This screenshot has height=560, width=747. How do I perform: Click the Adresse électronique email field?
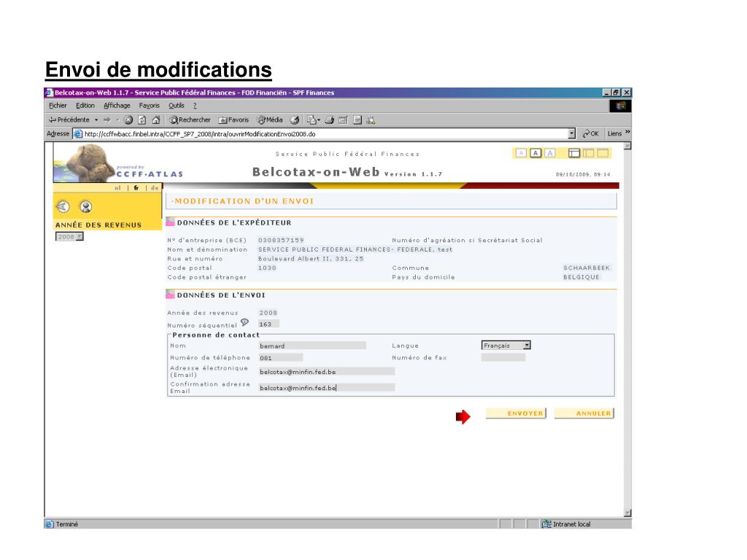pos(326,371)
